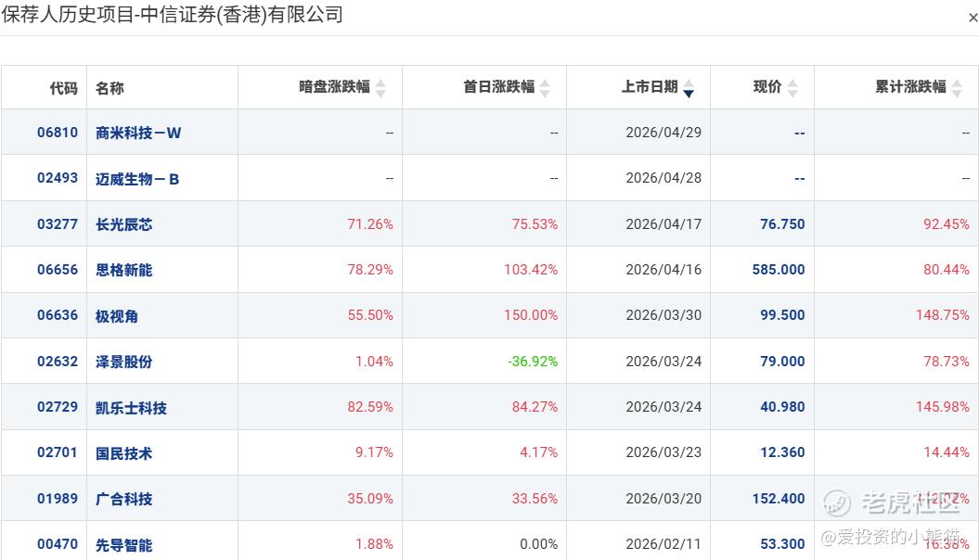
Task: Open 极视角 stock link
Action: tap(117, 316)
